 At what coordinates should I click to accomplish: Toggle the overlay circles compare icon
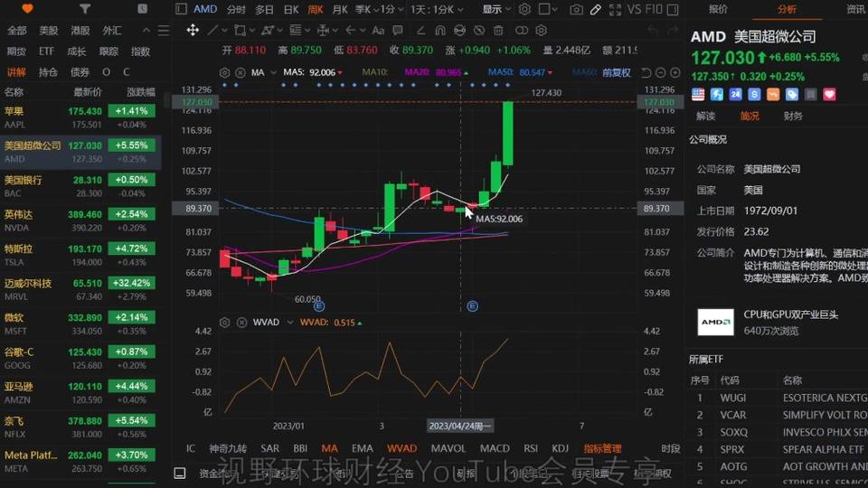(x=522, y=30)
